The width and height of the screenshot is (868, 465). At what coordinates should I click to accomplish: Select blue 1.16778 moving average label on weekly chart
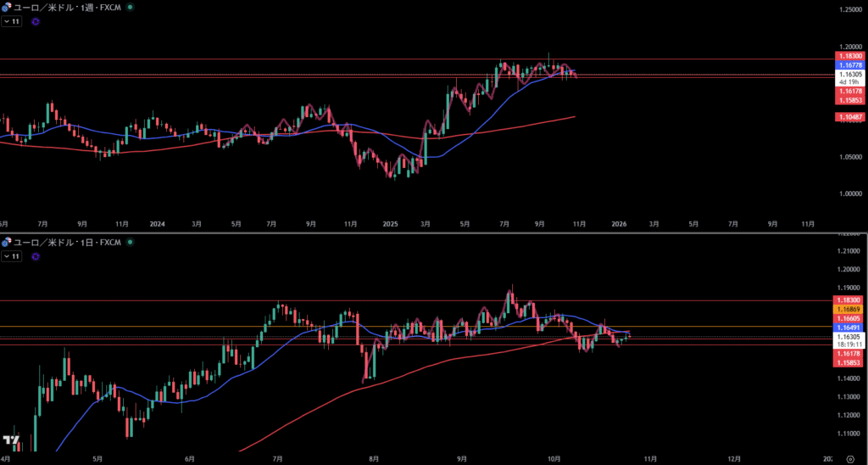[850, 64]
